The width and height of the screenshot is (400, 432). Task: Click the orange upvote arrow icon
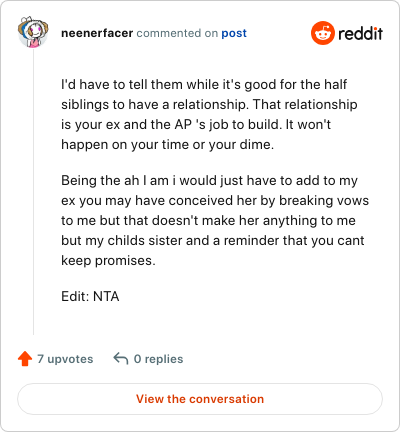[x=25, y=359]
